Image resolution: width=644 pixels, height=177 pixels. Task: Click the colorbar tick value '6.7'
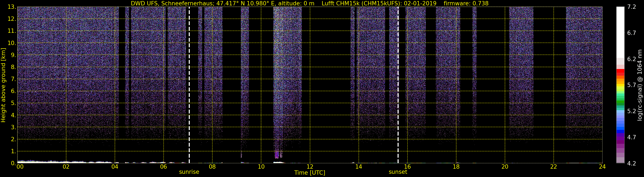coord(631,33)
